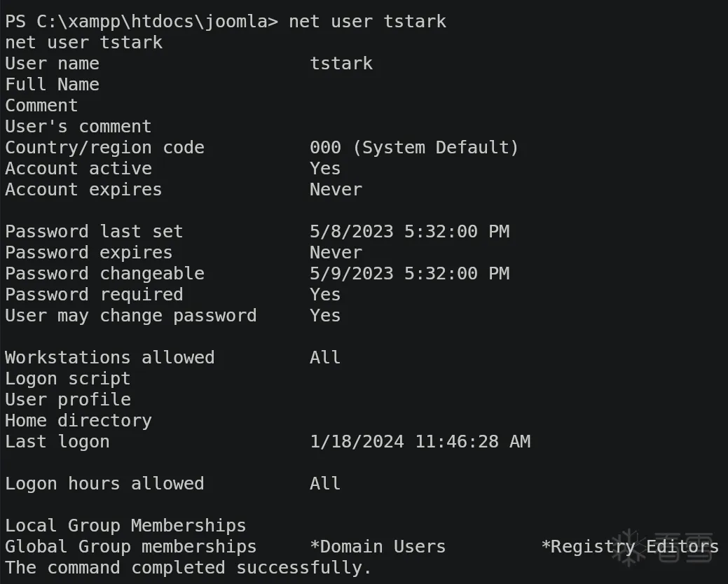The height and width of the screenshot is (584, 728).
Task: Click the typed command "net user tstark" at prompt
Action: pos(367,21)
